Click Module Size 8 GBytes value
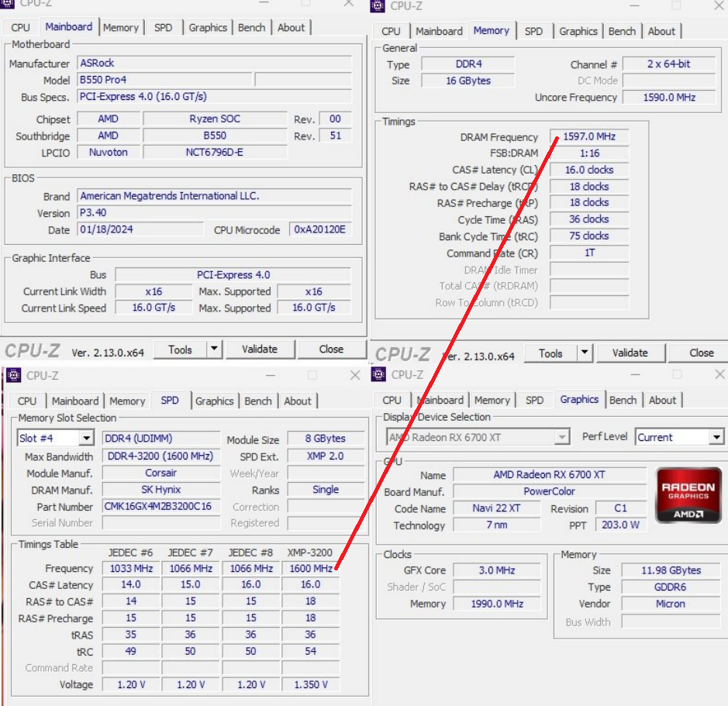Image resolution: width=728 pixels, height=706 pixels. [x=326, y=438]
